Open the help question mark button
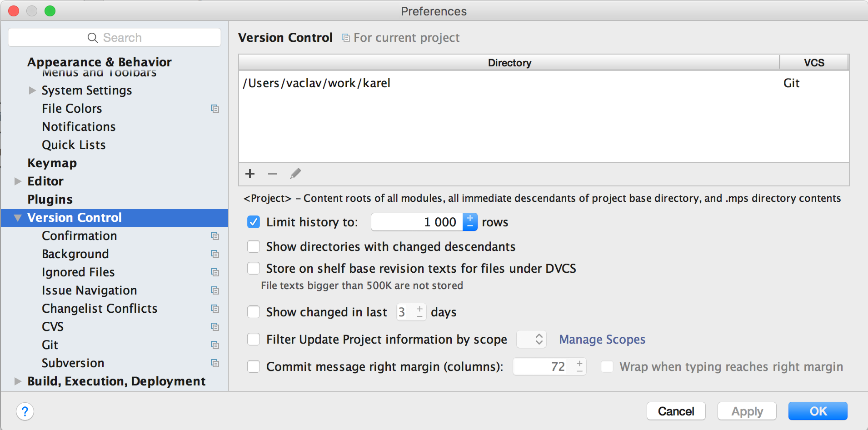 pyautogui.click(x=25, y=412)
